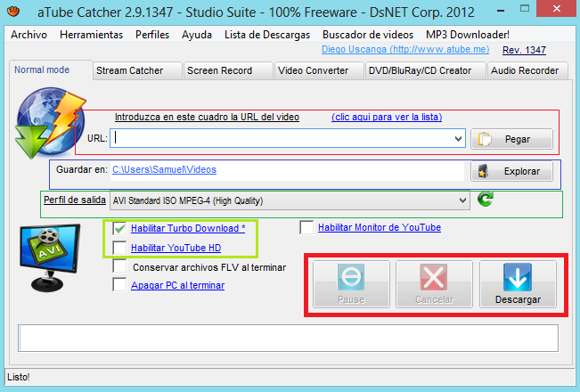Open Lista de Descargas menu
Screen dimensions: 580x392
coord(267,35)
